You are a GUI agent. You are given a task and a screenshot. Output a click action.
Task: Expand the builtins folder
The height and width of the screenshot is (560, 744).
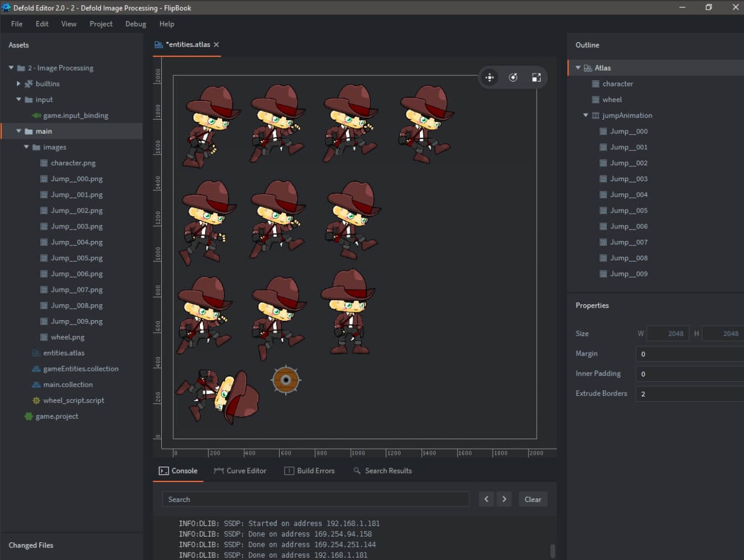[x=18, y=84]
